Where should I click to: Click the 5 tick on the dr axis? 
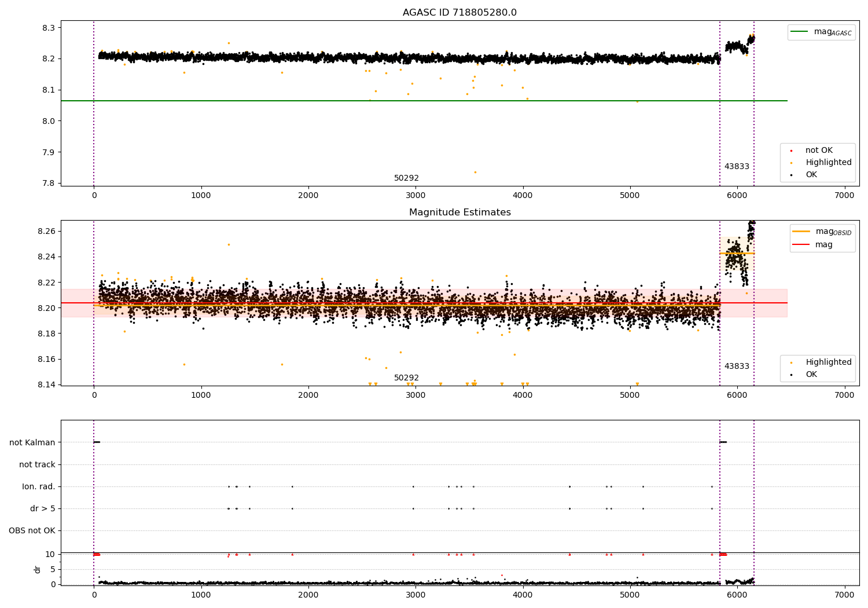tap(53, 569)
